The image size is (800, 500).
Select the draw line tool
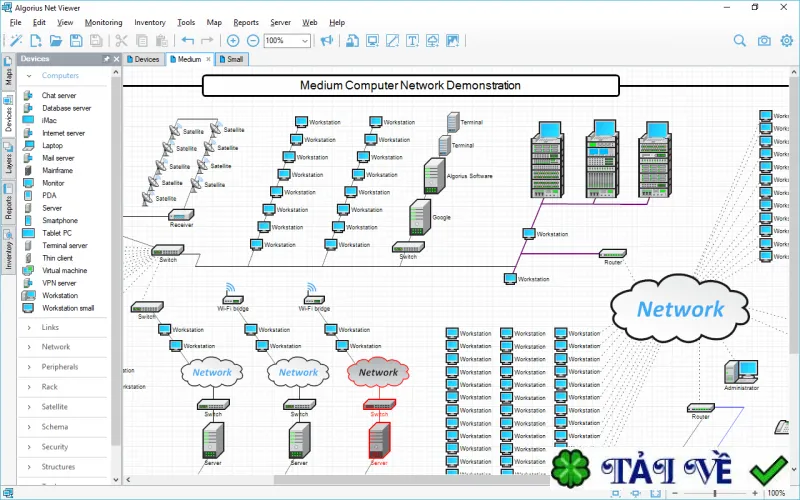(x=392, y=41)
